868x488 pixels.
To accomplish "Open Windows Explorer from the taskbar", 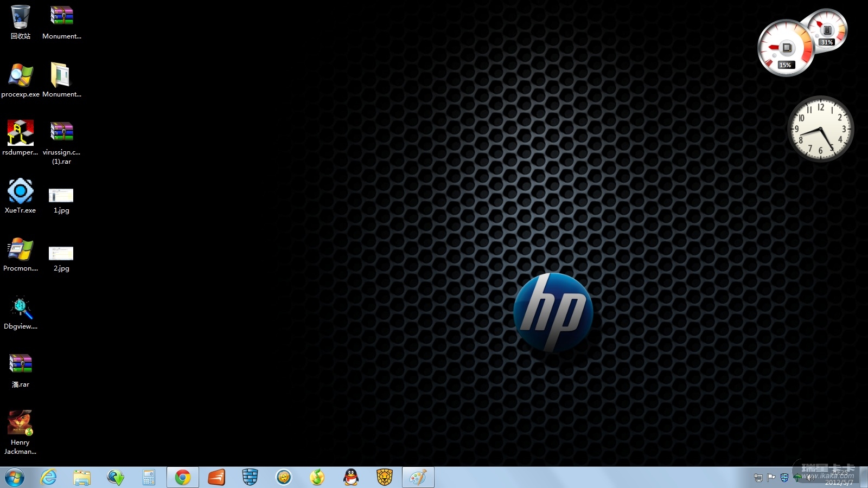I will tap(82, 478).
